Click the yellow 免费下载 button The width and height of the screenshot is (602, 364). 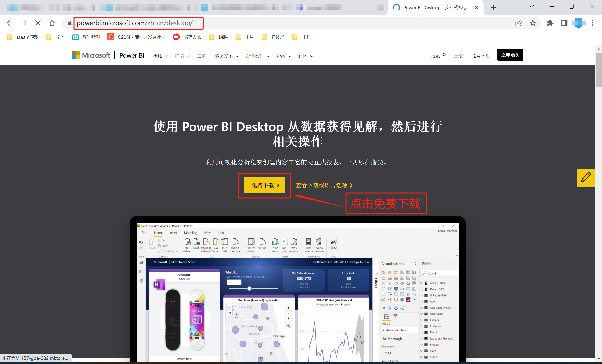coord(264,185)
